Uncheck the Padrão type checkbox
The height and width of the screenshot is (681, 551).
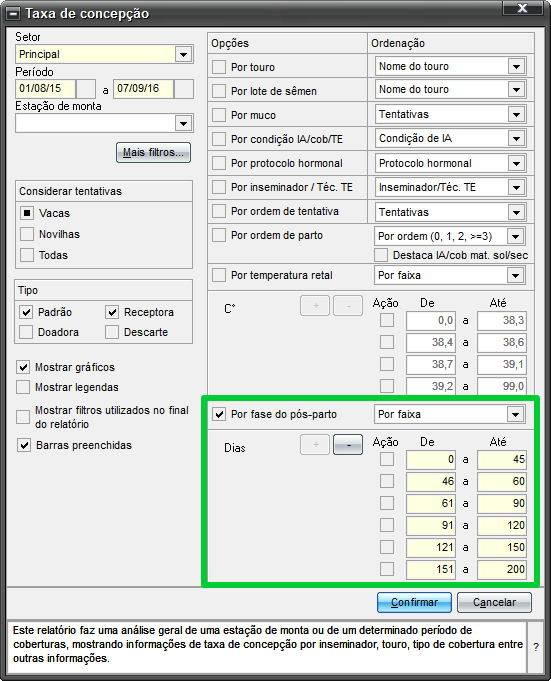(26, 312)
